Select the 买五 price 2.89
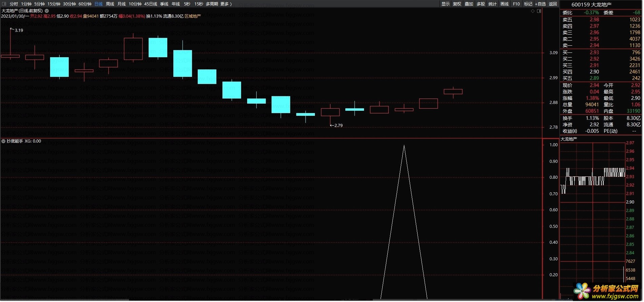The image size is (644, 302). (x=594, y=78)
